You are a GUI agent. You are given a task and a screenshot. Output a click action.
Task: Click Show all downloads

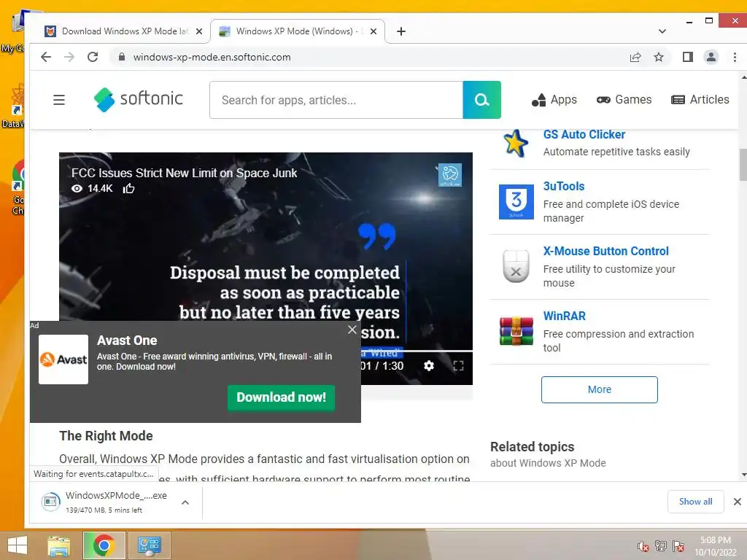695,502
